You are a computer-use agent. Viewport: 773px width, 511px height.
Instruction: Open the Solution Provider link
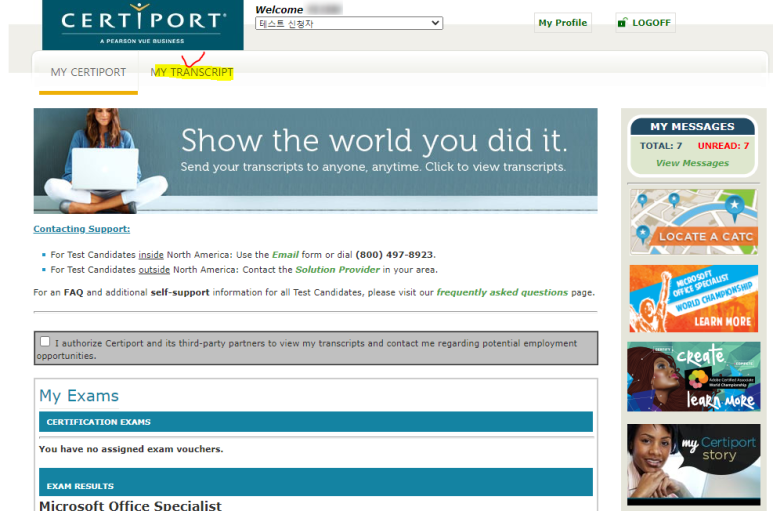coord(338,270)
